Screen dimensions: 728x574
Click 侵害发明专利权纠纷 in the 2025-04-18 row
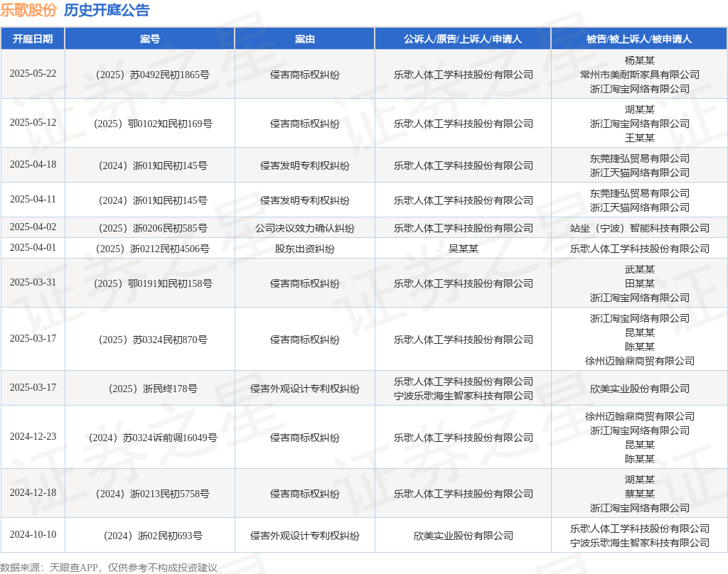point(304,166)
